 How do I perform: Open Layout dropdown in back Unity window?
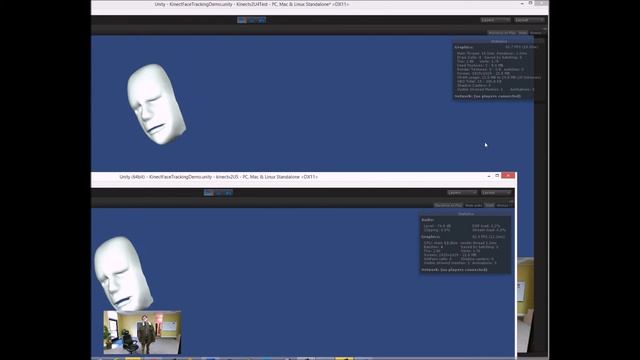(x=530, y=20)
